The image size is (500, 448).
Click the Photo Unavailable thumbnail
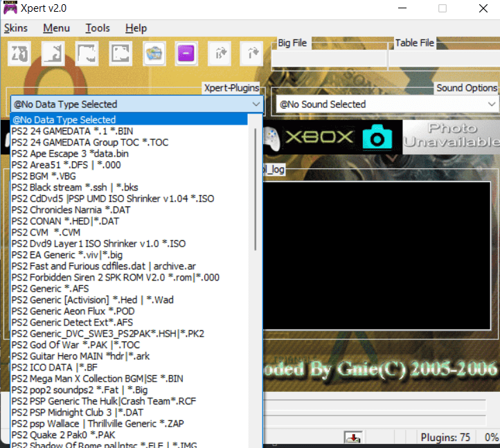(452, 137)
